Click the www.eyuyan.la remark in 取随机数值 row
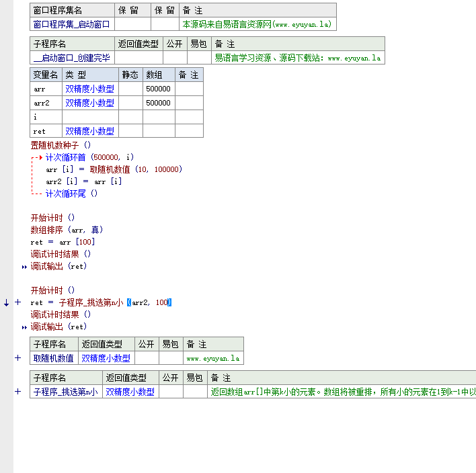 click(x=212, y=358)
